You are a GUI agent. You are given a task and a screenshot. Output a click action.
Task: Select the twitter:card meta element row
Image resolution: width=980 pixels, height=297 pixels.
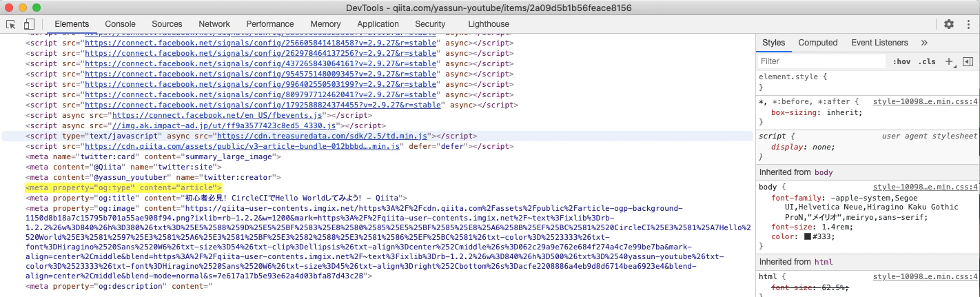[153, 157]
